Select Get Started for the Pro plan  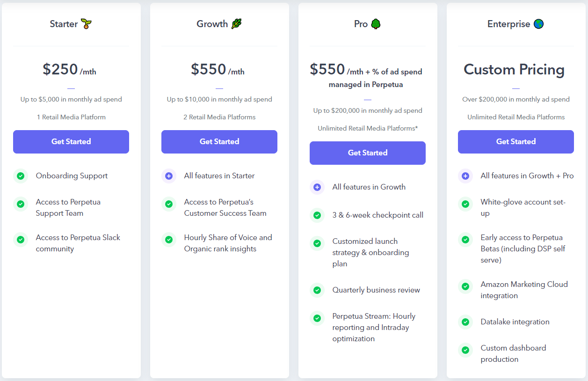[368, 153]
